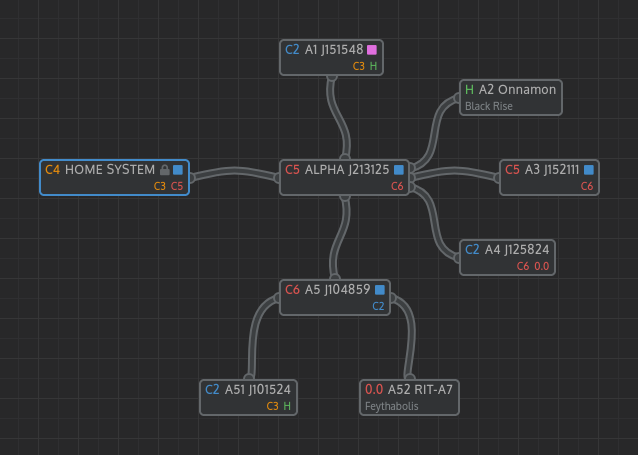638x455 pixels.
Task: Click the C6 class label on A5 J104859
Action: tap(292, 290)
